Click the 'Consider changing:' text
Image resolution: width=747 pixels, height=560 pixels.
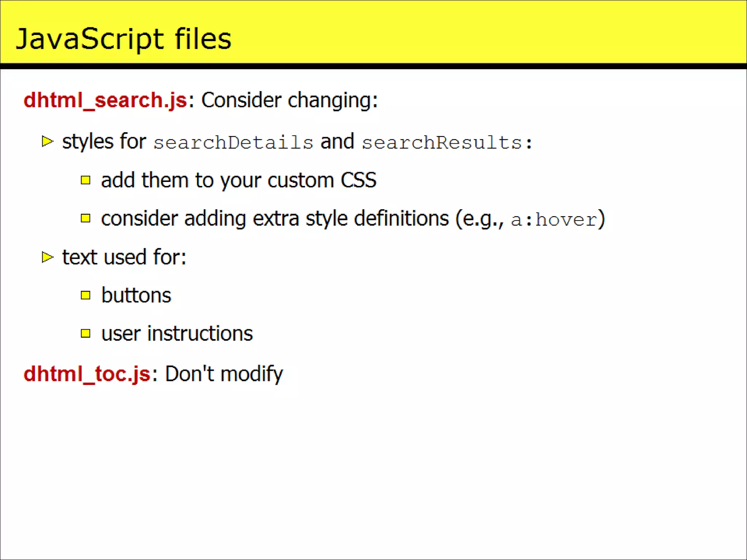coord(289,100)
